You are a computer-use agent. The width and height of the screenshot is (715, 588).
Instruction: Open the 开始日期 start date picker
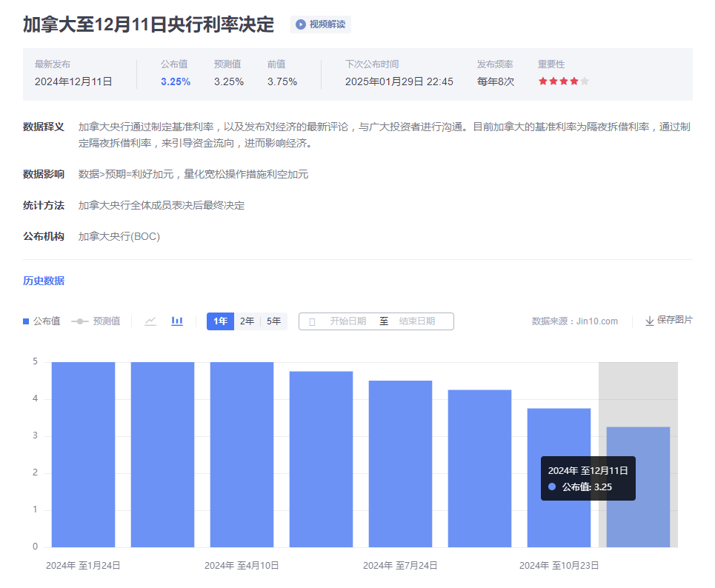347,321
